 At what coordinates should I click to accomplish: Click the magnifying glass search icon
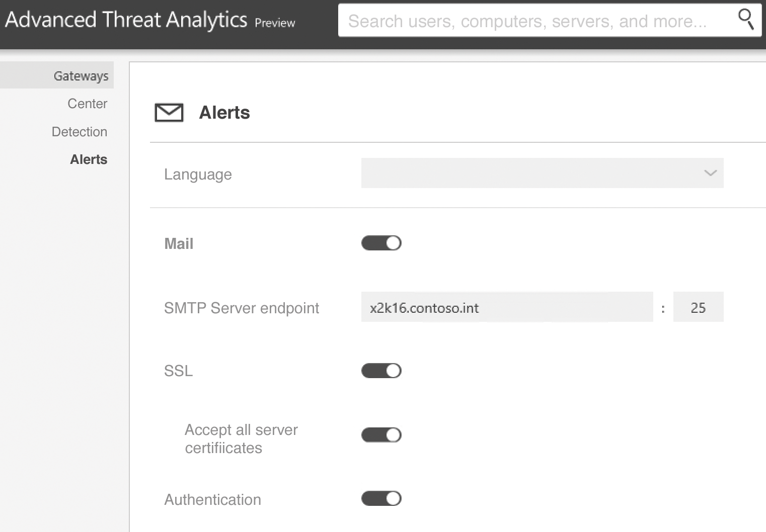click(x=745, y=20)
